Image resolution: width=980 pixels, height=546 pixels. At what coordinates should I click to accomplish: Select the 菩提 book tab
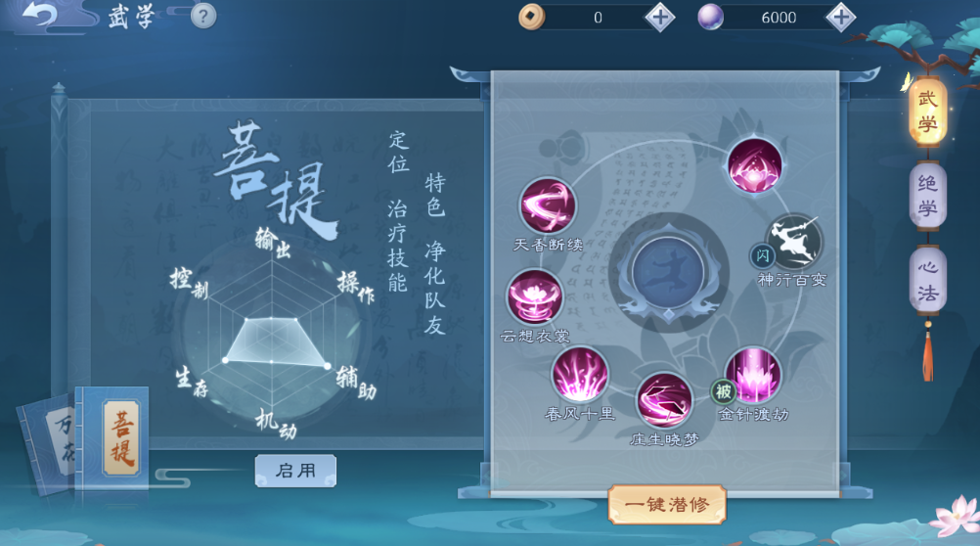(121, 437)
